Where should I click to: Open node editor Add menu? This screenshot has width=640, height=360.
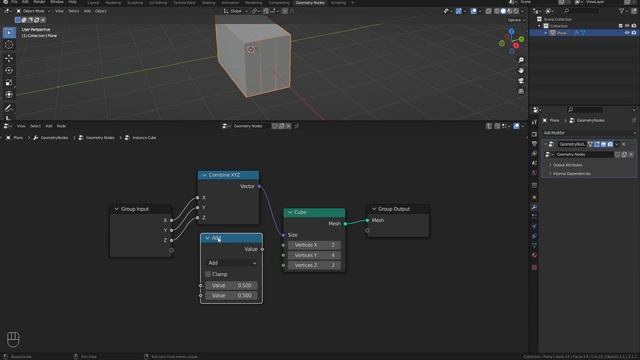click(49, 126)
